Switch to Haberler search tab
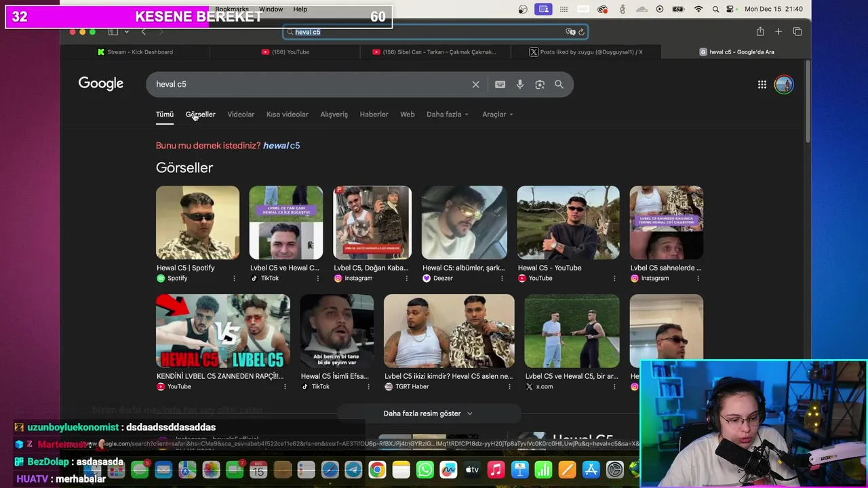 [374, 115]
